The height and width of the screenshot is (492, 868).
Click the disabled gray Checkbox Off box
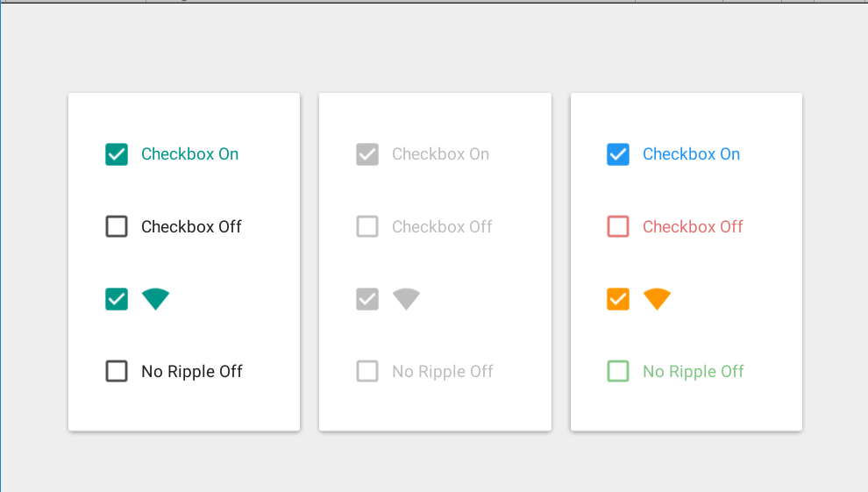pyautogui.click(x=367, y=226)
